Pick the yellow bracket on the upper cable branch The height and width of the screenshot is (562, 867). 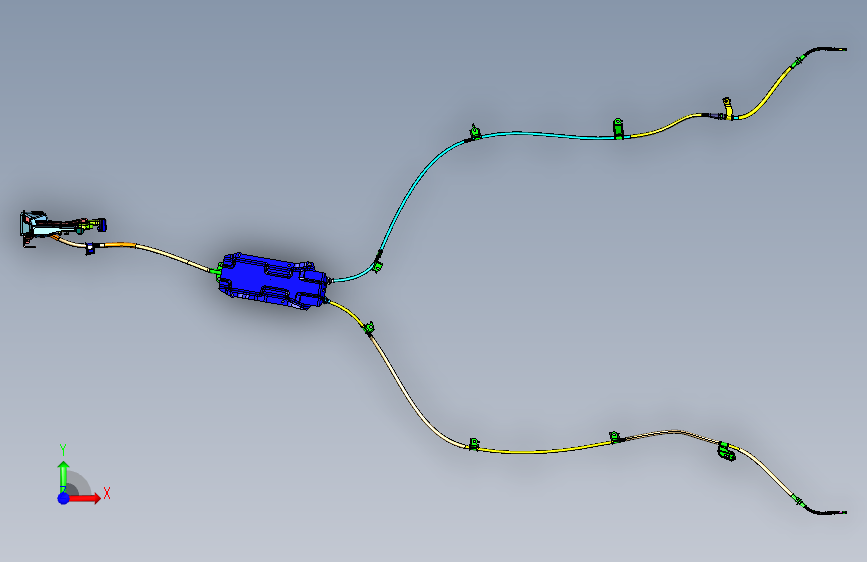pos(728,108)
